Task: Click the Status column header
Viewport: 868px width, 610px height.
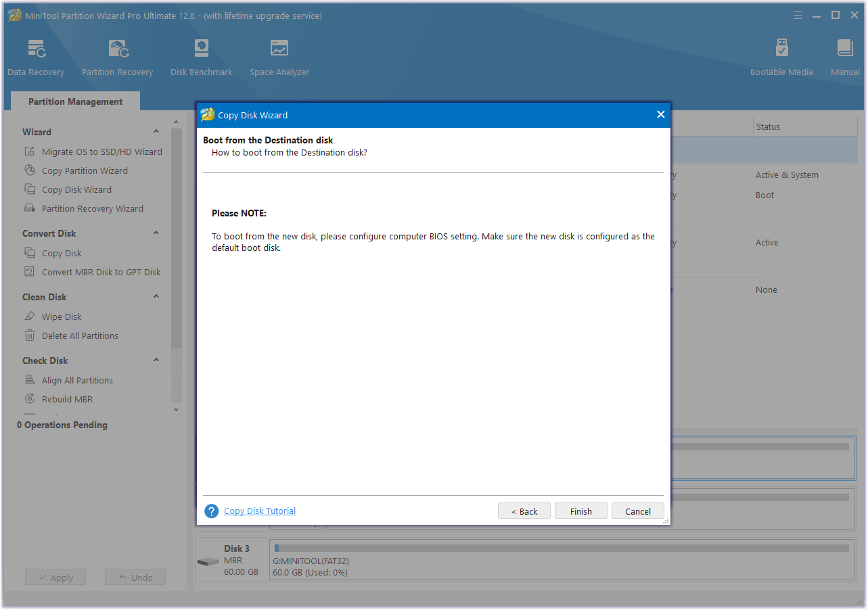Action: pos(768,126)
